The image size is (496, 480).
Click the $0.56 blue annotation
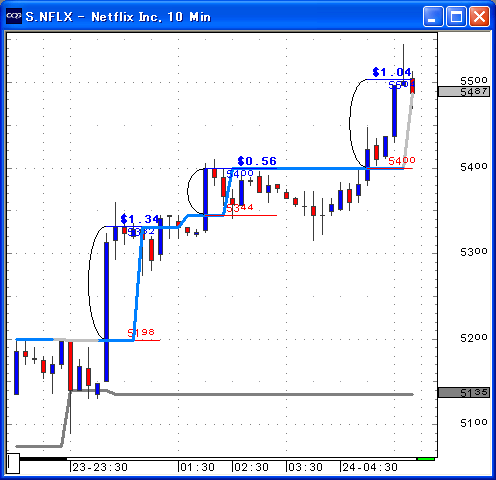[257, 161]
